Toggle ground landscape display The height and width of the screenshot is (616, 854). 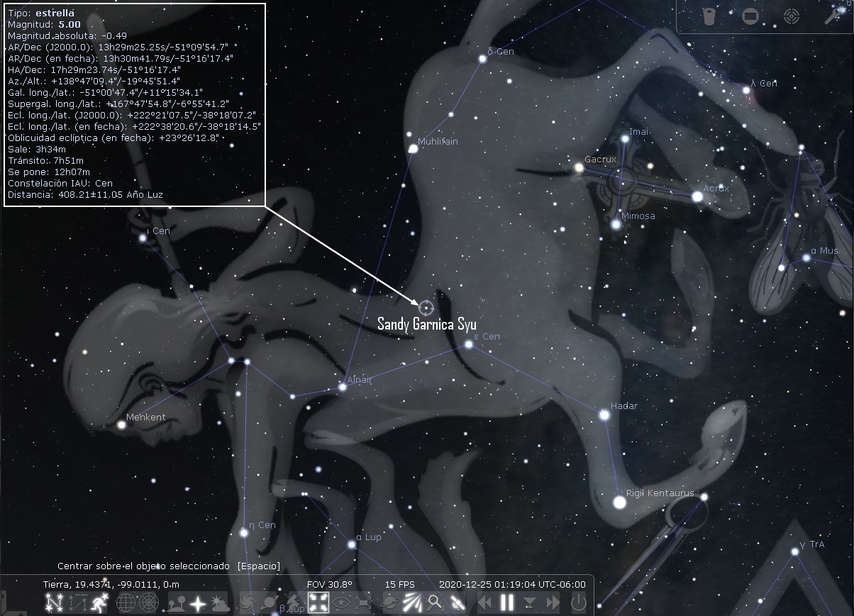(x=177, y=603)
